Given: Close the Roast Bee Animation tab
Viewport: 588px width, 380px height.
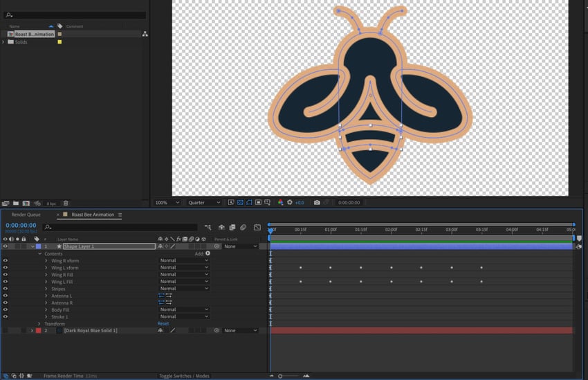Looking at the screenshot, I should click(x=57, y=215).
